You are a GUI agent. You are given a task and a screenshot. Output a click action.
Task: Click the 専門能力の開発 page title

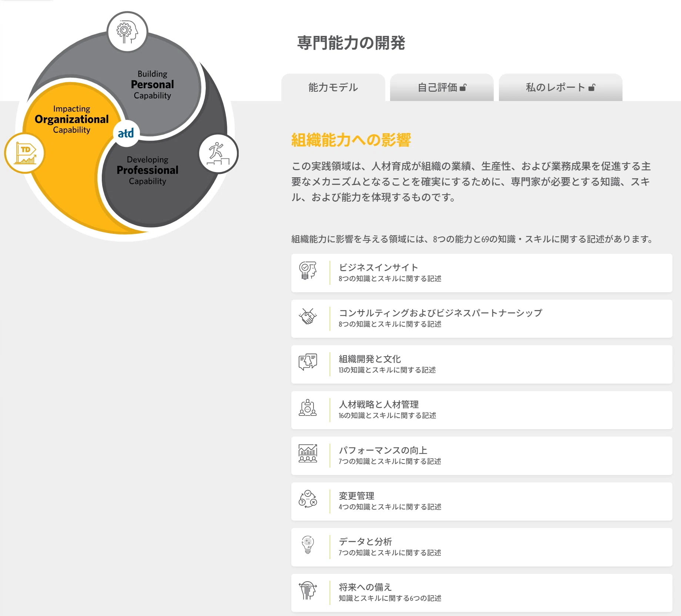[x=351, y=43]
